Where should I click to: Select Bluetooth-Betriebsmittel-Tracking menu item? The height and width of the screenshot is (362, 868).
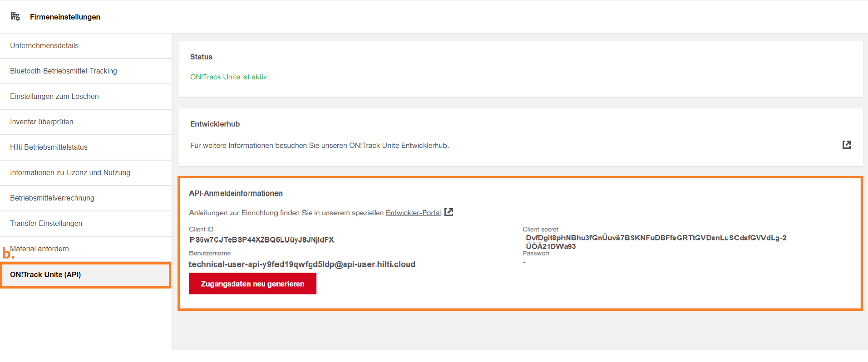point(86,71)
